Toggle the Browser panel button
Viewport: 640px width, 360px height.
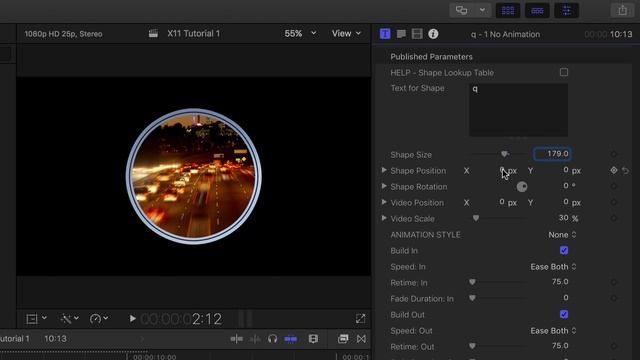tap(508, 11)
